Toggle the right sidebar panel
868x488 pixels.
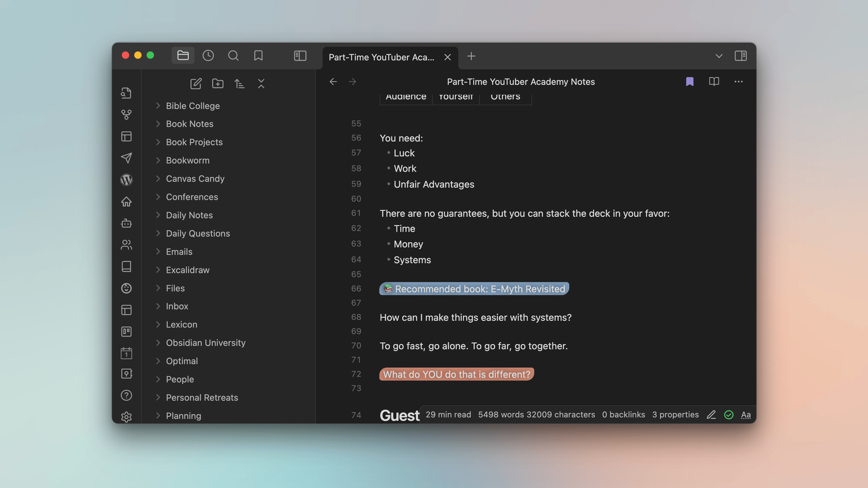740,56
